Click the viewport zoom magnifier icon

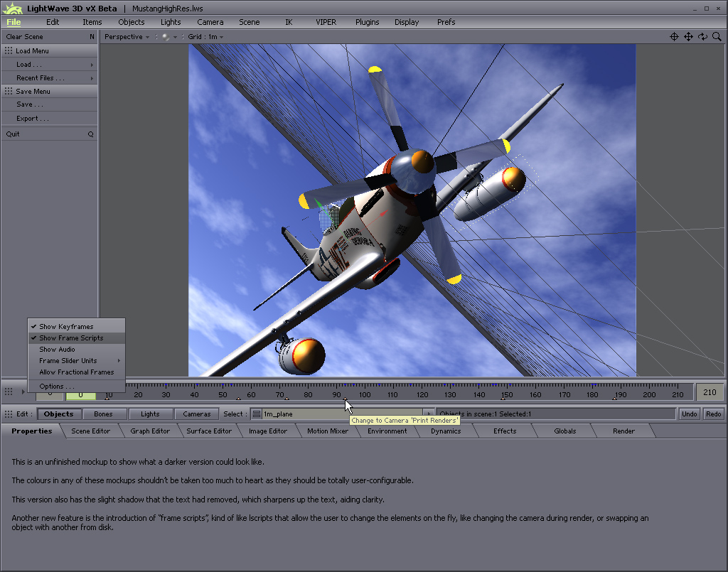click(x=717, y=37)
